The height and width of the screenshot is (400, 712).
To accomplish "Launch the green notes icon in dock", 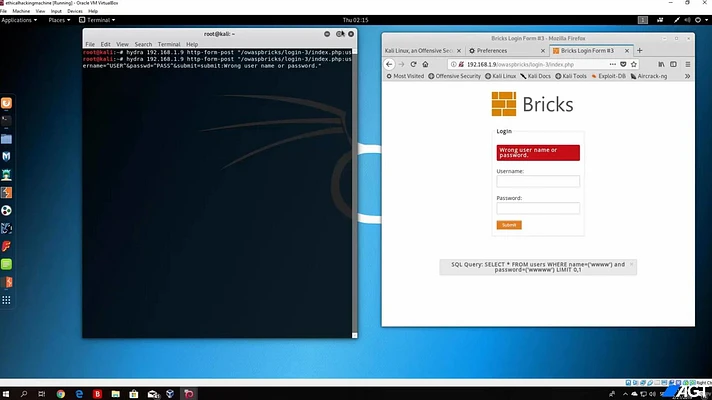I will coord(6,264).
